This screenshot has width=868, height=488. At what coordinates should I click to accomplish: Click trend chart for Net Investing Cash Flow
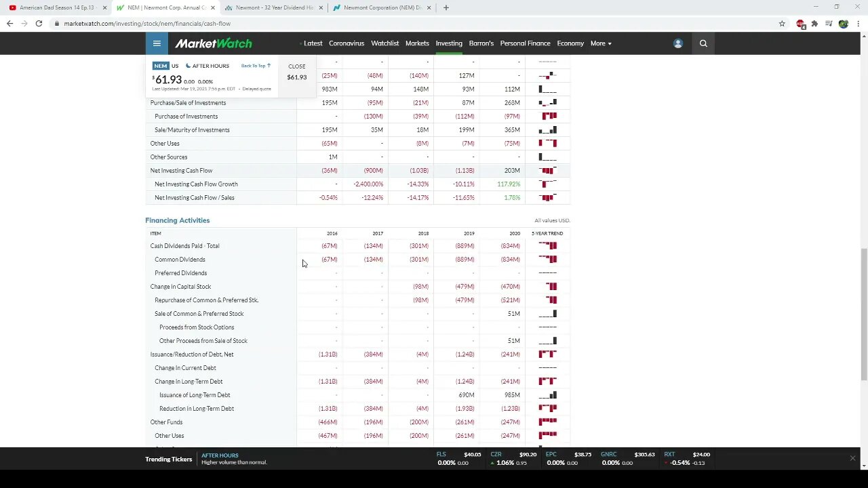[x=548, y=170]
